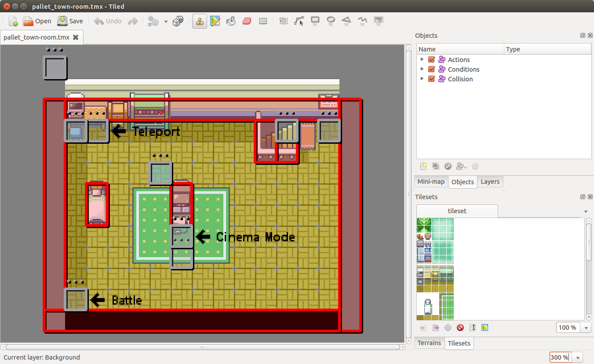Select the Insert Ellipse tool
Viewport: 594px width, 364px height.
(331, 21)
